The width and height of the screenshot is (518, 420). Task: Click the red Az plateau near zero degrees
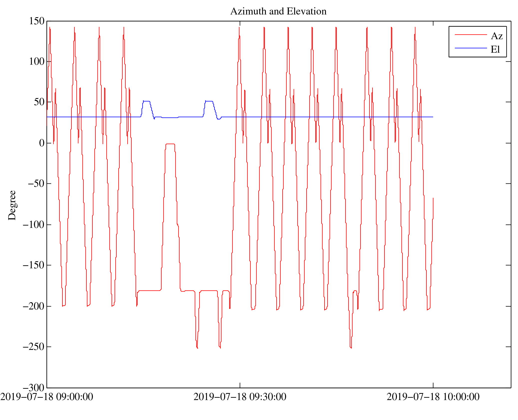point(170,144)
